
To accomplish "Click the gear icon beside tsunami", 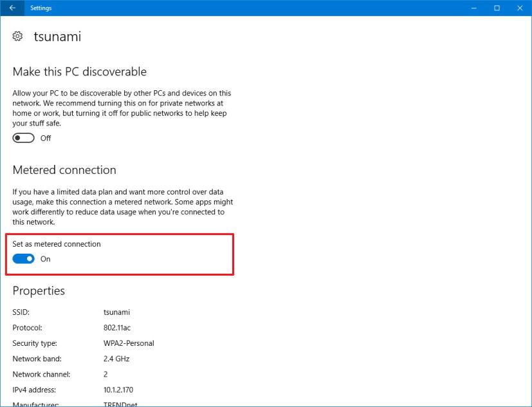I will point(17,36).
